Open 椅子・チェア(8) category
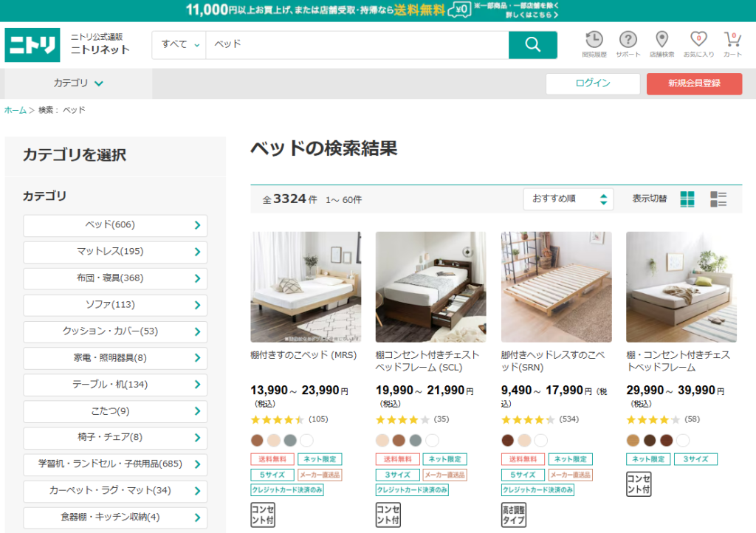 (x=115, y=438)
